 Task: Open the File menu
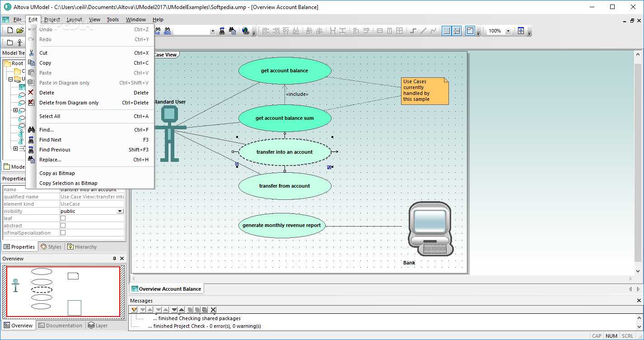[x=17, y=19]
